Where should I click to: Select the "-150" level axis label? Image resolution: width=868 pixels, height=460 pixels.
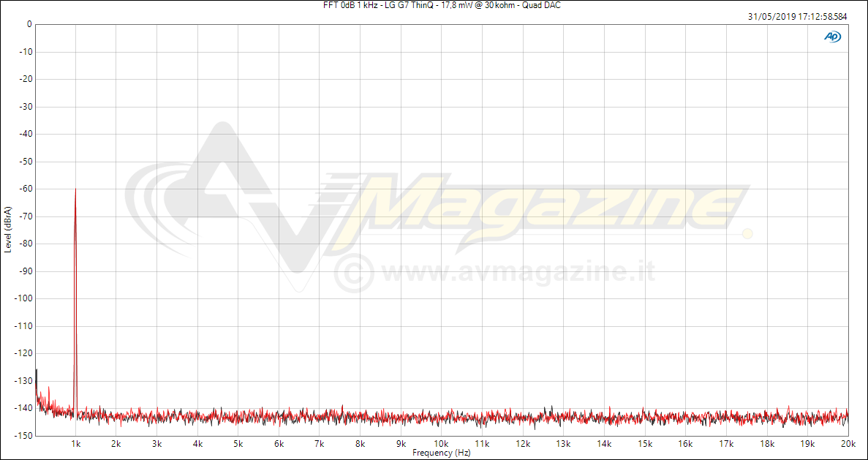tap(24, 436)
